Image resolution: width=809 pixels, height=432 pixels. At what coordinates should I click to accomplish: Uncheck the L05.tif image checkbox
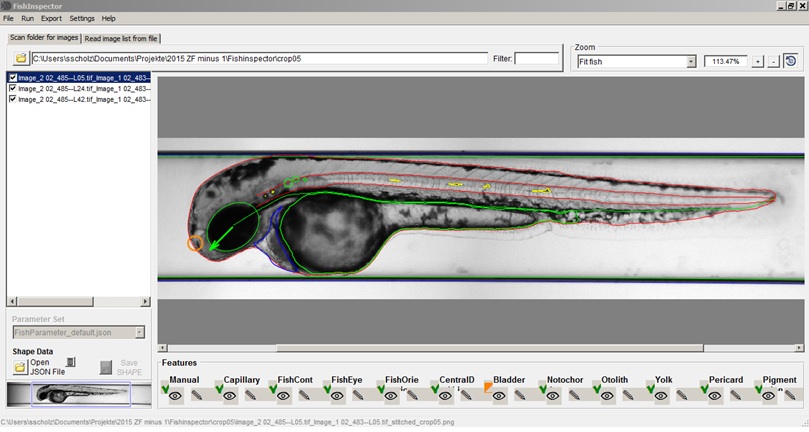(13, 77)
